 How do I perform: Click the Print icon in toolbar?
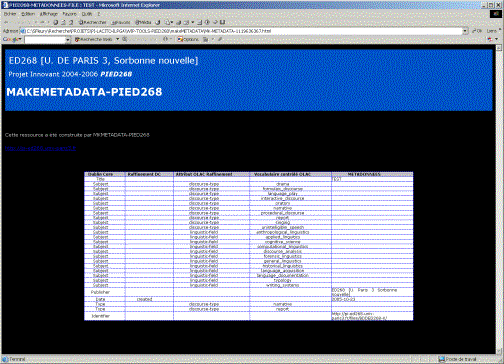178,22
